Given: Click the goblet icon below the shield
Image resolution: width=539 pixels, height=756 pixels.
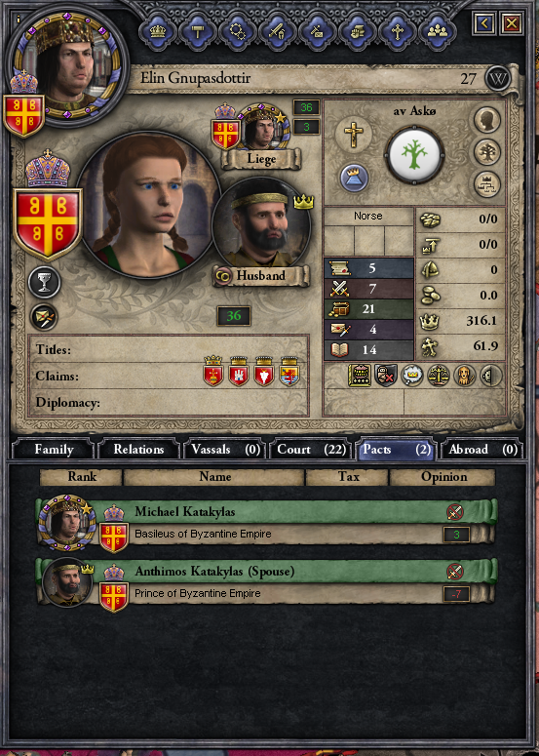Looking at the screenshot, I should coord(44,283).
